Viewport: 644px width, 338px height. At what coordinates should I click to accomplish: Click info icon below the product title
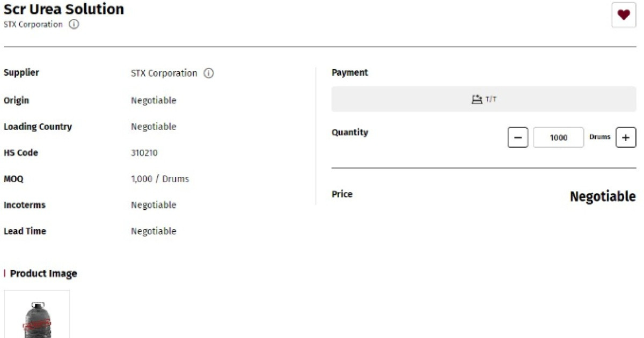[74, 25]
